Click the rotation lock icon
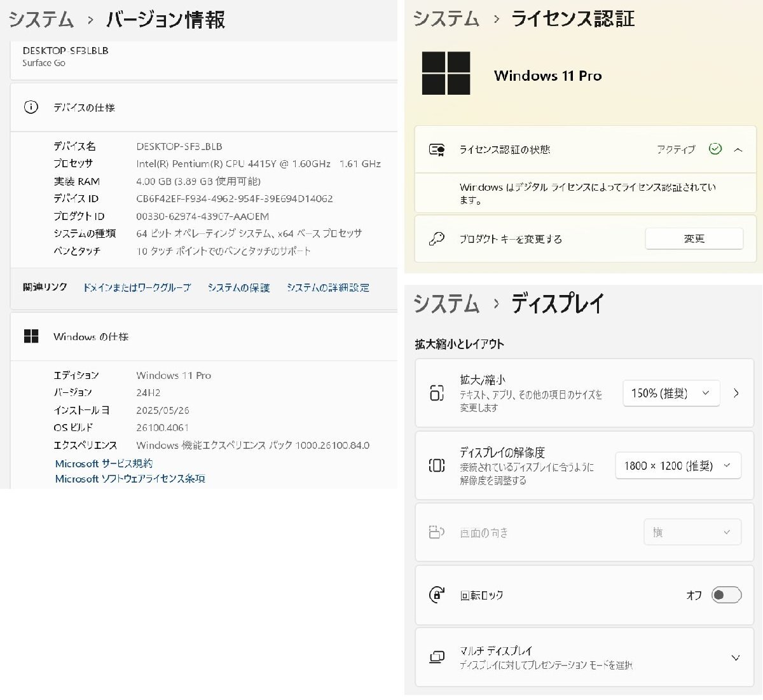 click(x=437, y=595)
